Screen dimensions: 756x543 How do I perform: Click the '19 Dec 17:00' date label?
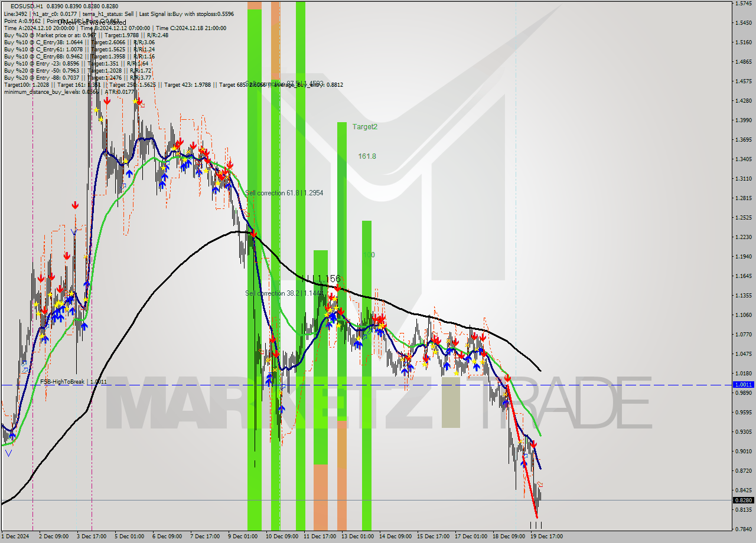point(548,537)
